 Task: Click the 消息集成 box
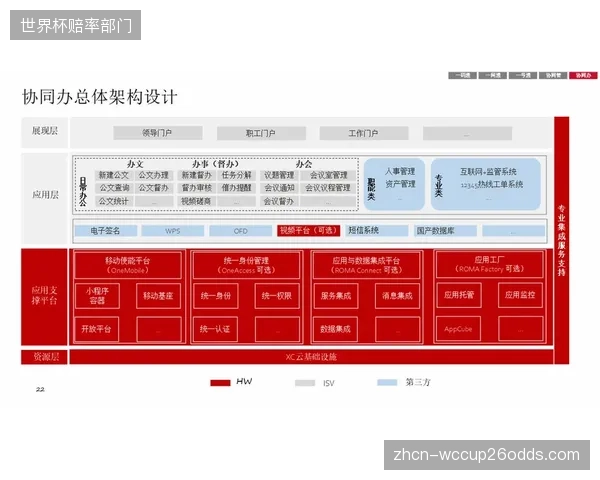pyautogui.click(x=397, y=296)
